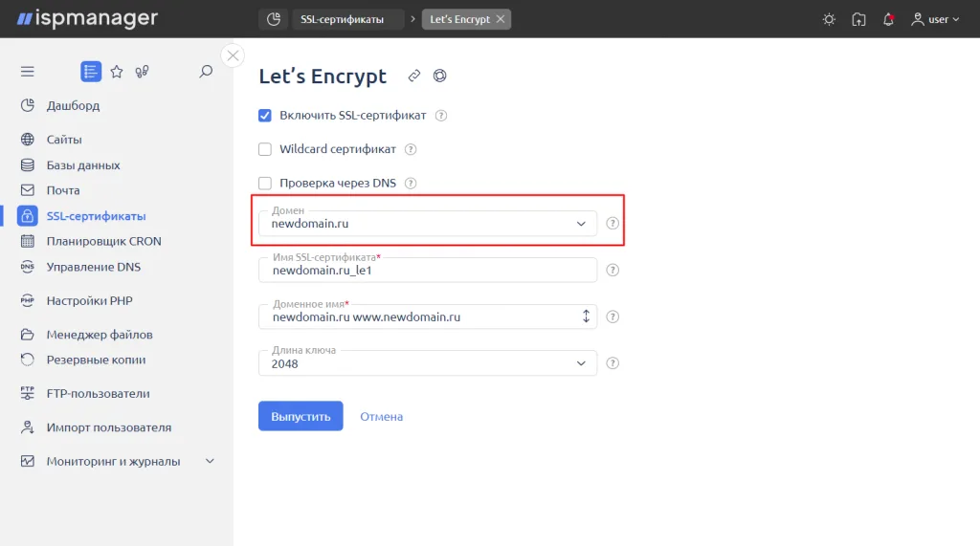
Task: Toggle the light/dark theme sun icon
Action: click(x=829, y=19)
